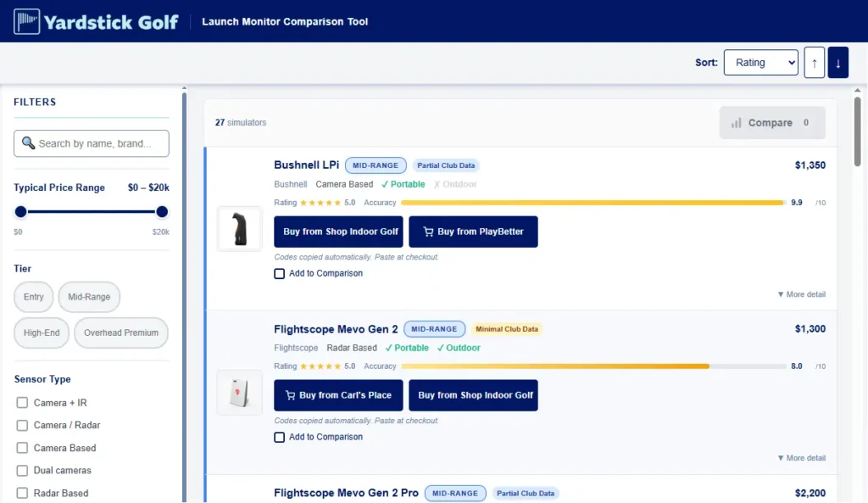
Task: Click the Outdoor label on Flightscope Mevo Gen 2
Action: [459, 348]
